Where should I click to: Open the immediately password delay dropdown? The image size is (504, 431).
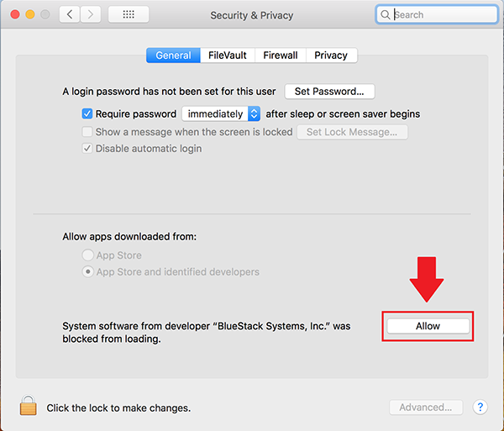point(222,113)
